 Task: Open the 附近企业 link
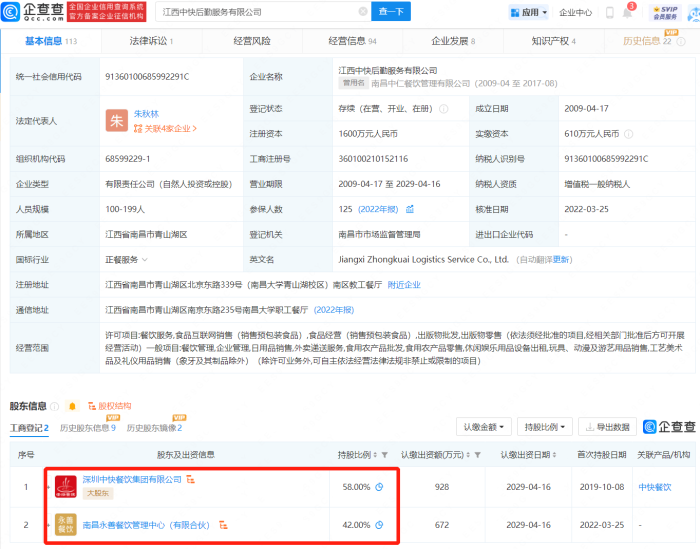404,284
